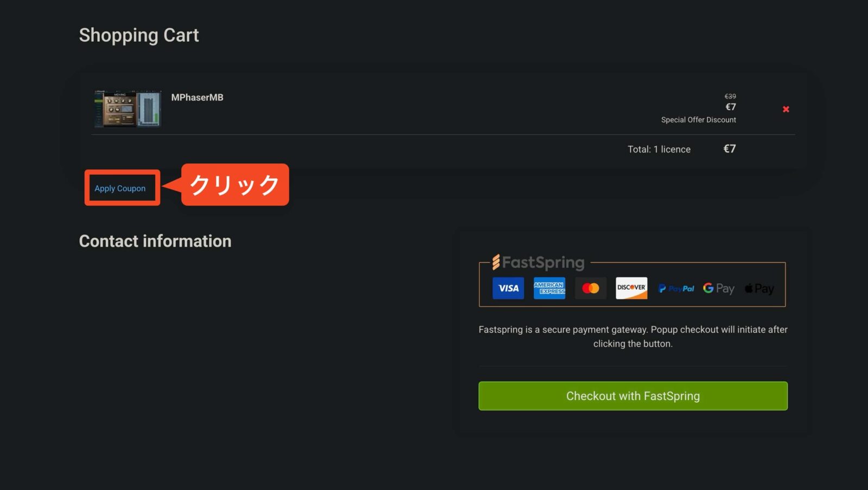Click the FastSpring logo
The width and height of the screenshot is (868, 490).
coord(538,263)
